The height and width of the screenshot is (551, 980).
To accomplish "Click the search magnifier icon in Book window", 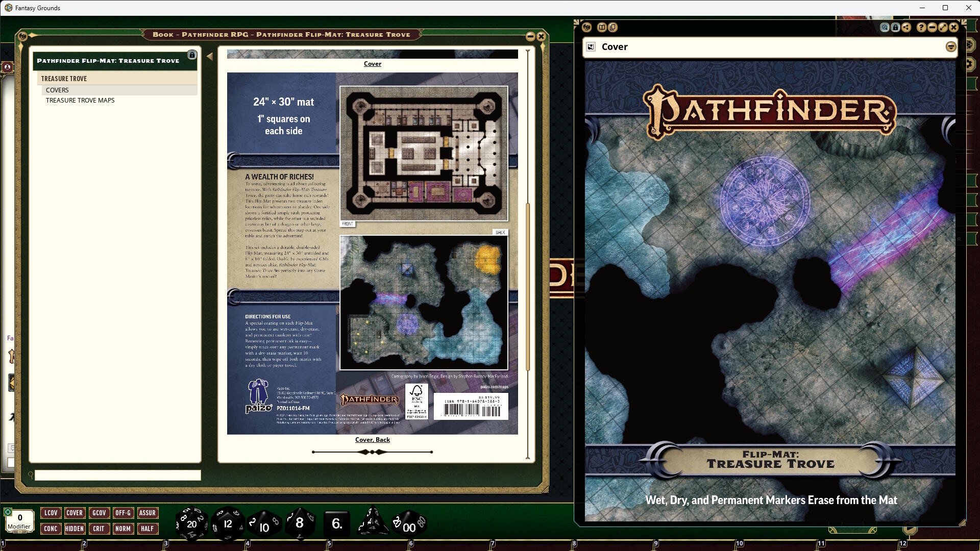I will (x=31, y=475).
